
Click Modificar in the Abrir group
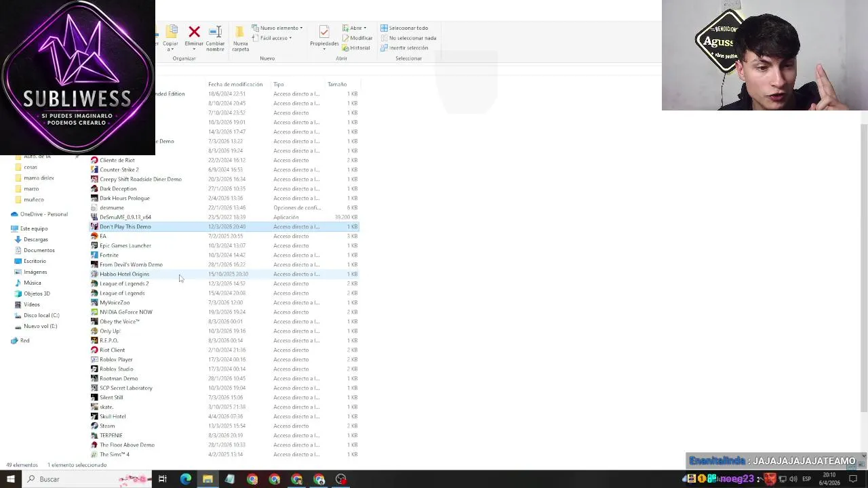357,38
